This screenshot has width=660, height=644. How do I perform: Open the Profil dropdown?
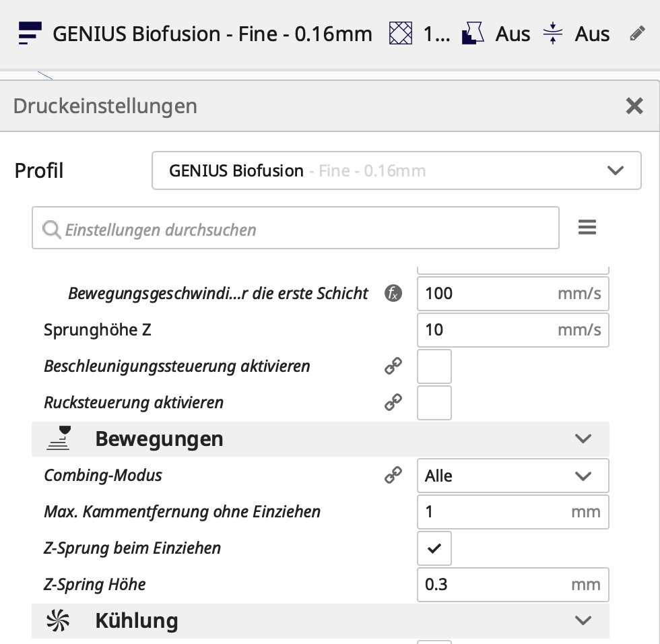coord(396,171)
